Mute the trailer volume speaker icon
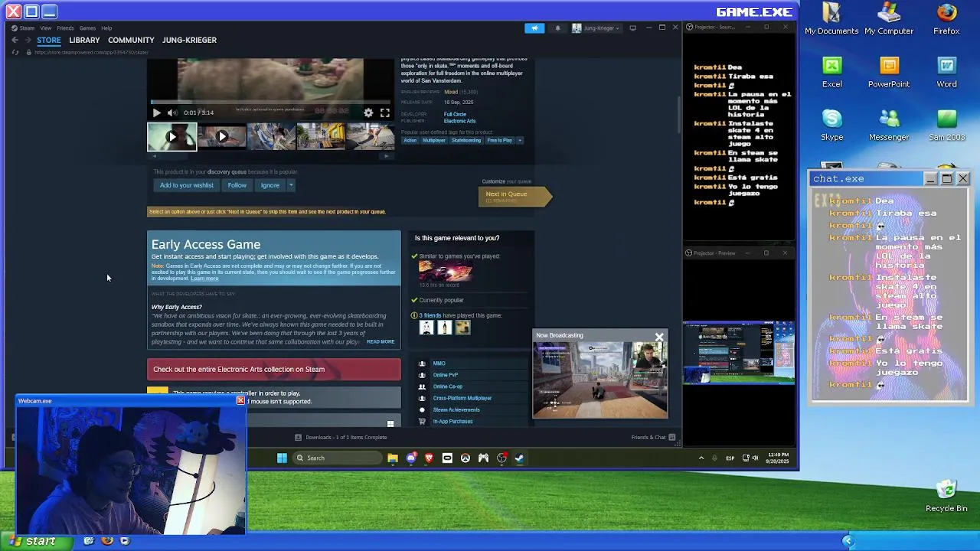This screenshot has width=980, height=551. coord(171,112)
